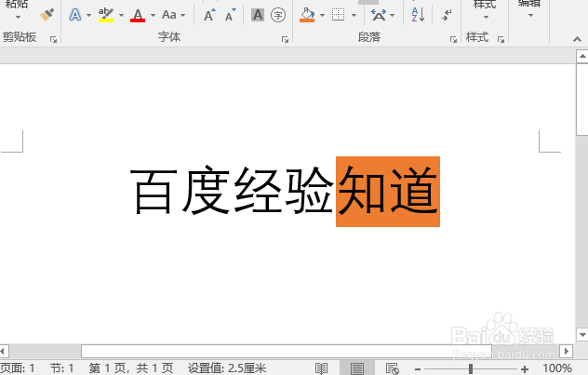Apply Text Effects with the blue A icon
Screen dimensions: 588x375
click(75, 15)
